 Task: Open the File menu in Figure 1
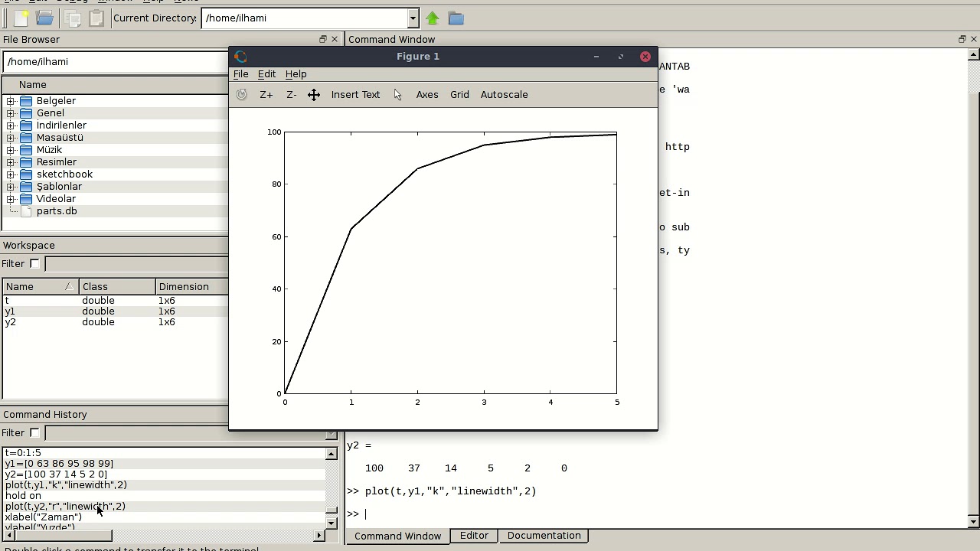click(240, 74)
